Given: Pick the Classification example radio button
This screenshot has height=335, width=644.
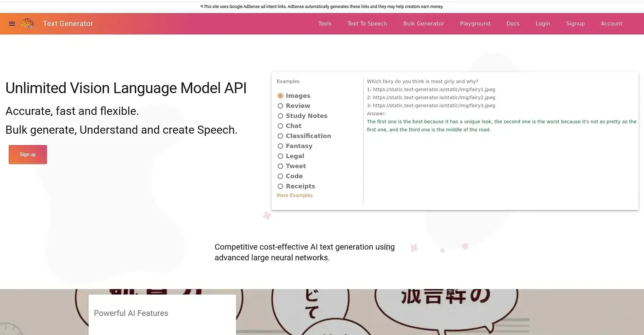Looking at the screenshot, I should [280, 136].
